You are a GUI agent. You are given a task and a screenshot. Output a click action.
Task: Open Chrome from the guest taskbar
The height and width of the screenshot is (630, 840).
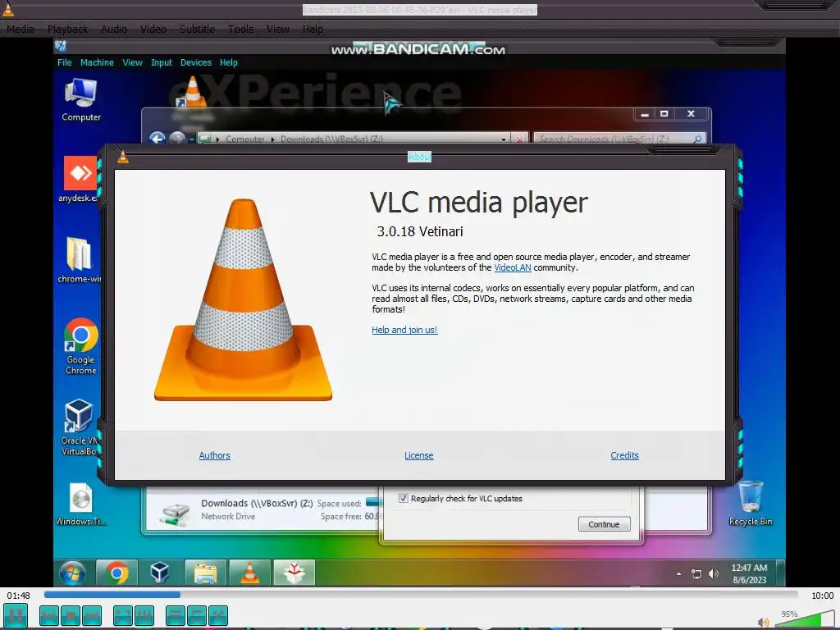coord(116,573)
